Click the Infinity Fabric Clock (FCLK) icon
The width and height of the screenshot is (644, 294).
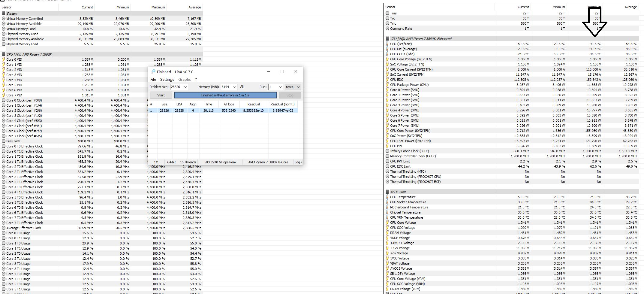point(387,151)
